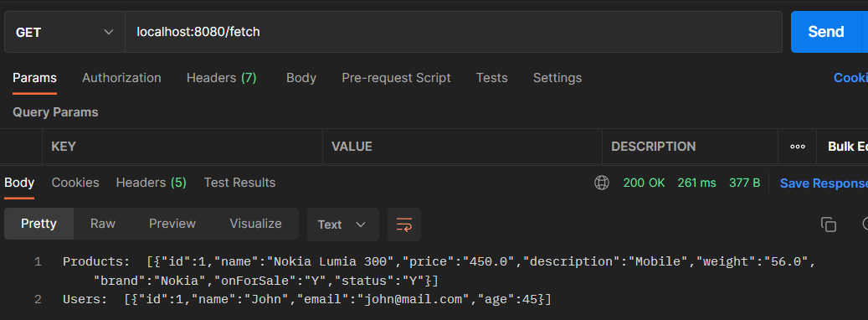The image size is (868, 320).
Task: Copy response using the copy icon
Action: coord(828,225)
